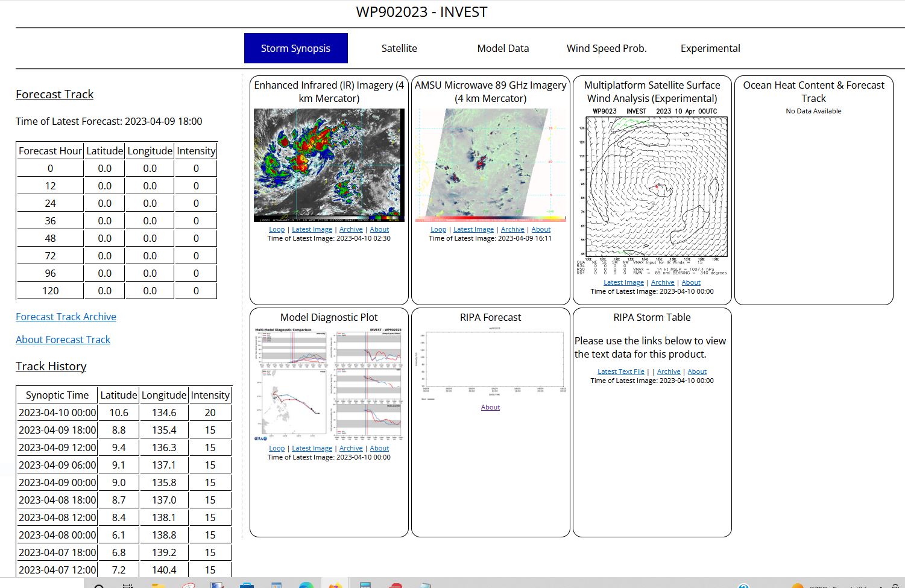Image resolution: width=905 pixels, height=588 pixels.
Task: Click Latest Image under Surface Wind Analysis
Action: tap(623, 282)
